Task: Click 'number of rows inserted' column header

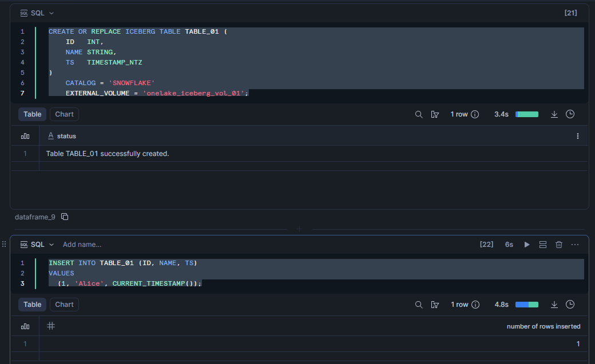Action: (x=544, y=326)
